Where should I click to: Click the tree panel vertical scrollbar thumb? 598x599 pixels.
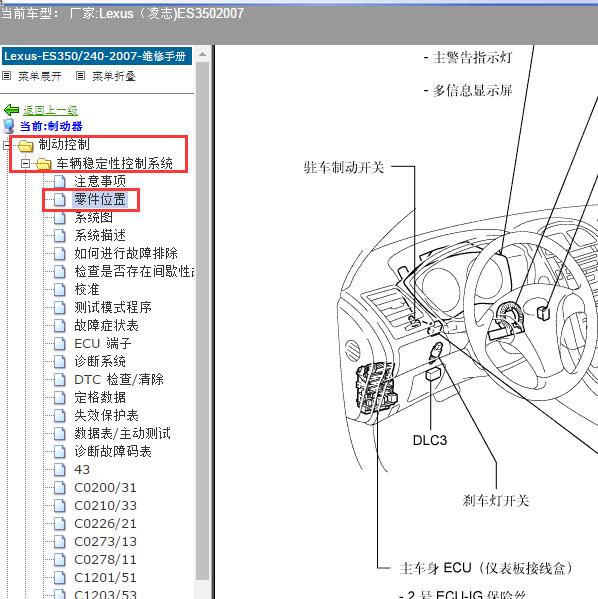[203, 321]
